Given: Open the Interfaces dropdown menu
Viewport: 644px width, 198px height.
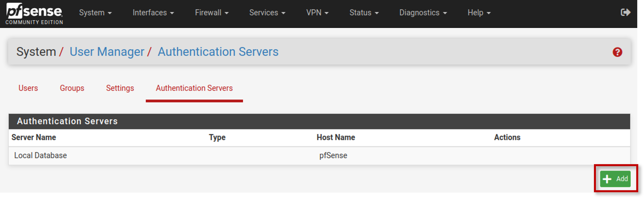Looking at the screenshot, I should tap(153, 13).
